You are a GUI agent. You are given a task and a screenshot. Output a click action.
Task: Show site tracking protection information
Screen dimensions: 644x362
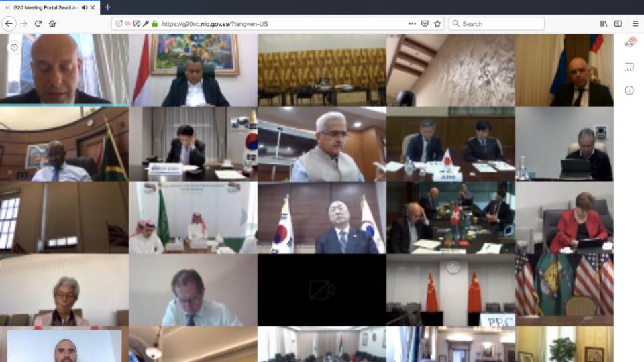coord(119,24)
